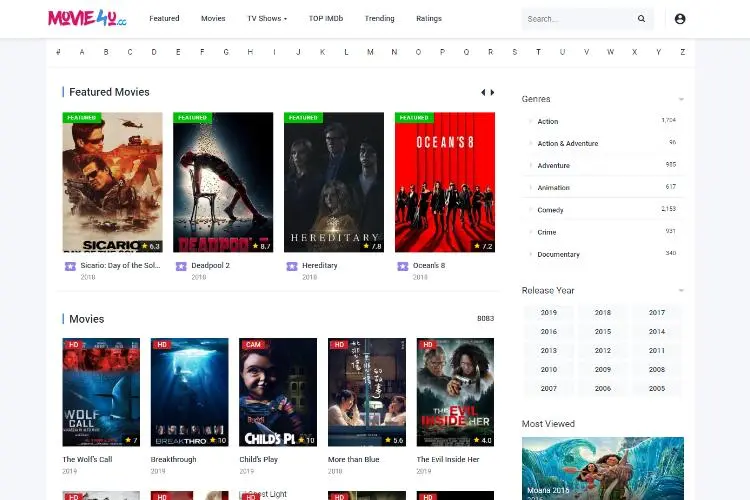Collapse the Release Year section chevron

681,290
